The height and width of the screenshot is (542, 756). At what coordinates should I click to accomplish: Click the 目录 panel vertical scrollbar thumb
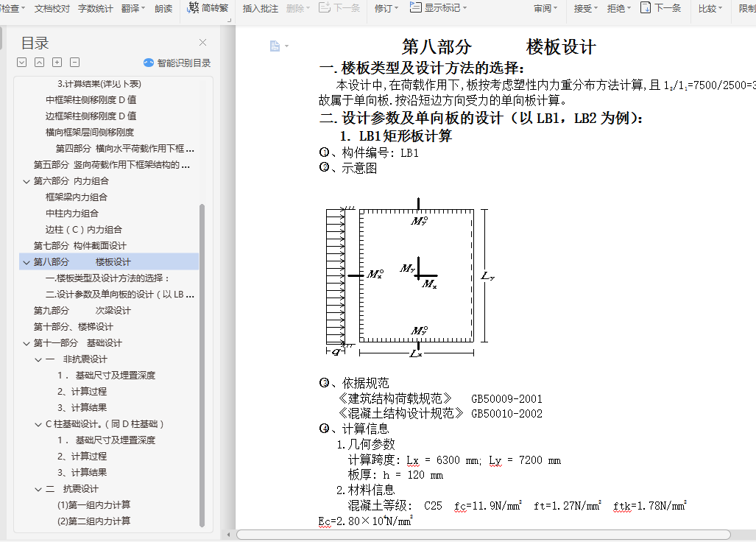tap(202, 365)
